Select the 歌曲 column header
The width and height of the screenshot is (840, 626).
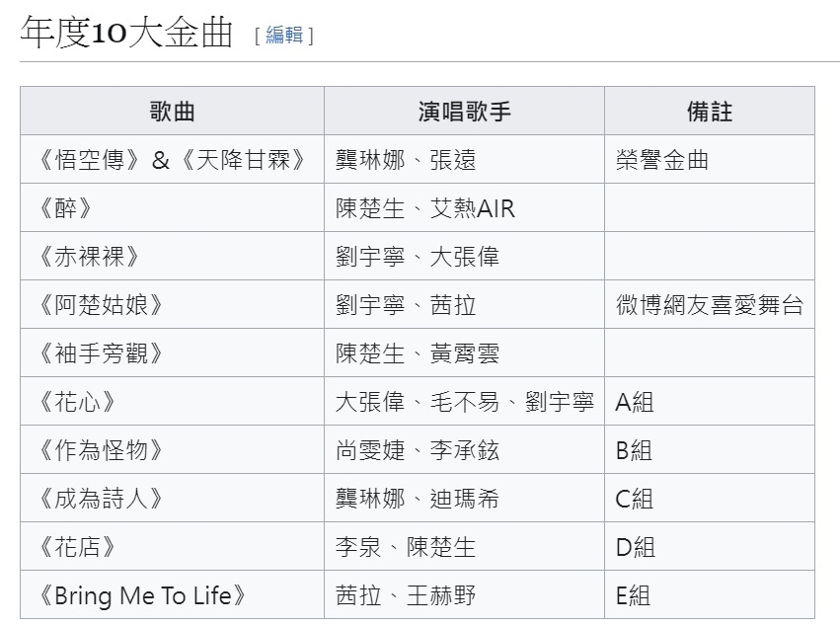coord(172,111)
